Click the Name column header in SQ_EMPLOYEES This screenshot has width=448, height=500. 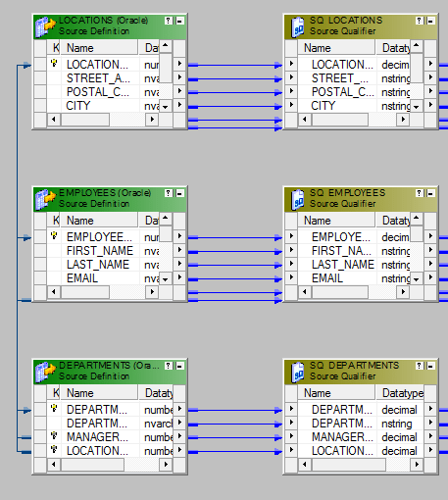click(x=336, y=221)
